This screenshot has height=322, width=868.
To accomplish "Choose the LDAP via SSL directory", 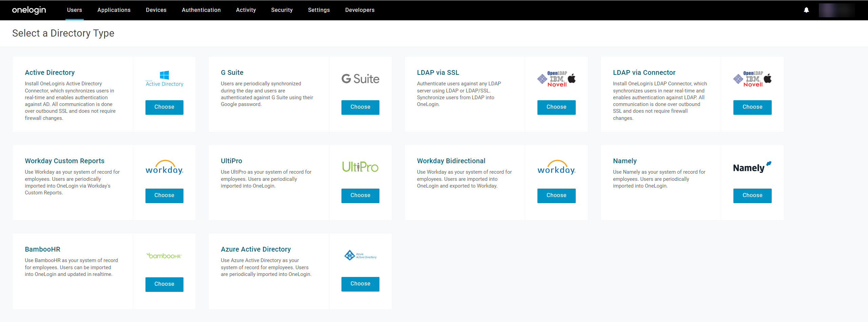I will 556,107.
